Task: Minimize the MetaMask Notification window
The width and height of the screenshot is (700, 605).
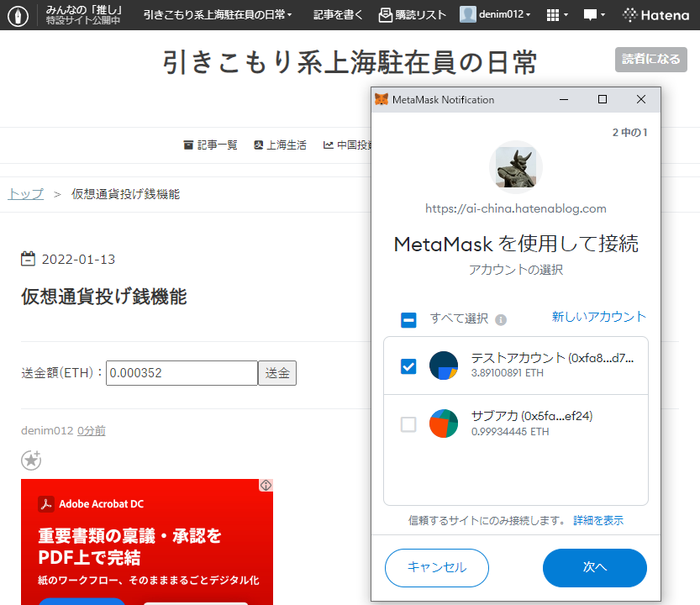Action: (564, 99)
